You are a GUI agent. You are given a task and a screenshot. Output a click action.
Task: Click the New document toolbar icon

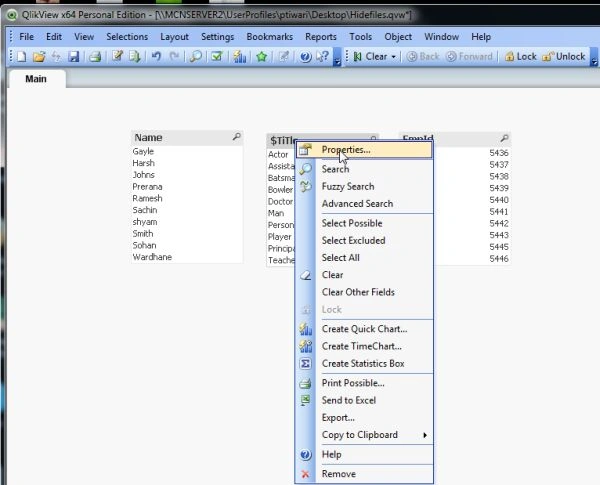22,57
